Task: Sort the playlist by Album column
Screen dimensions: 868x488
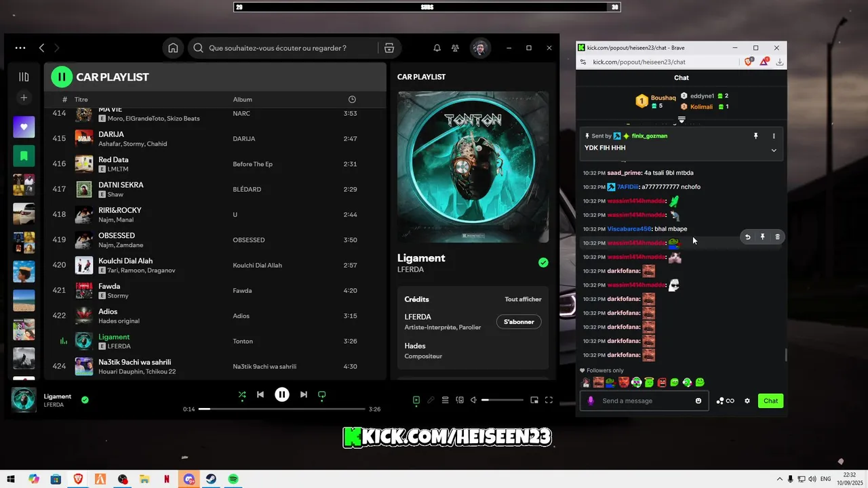Action: (243, 100)
